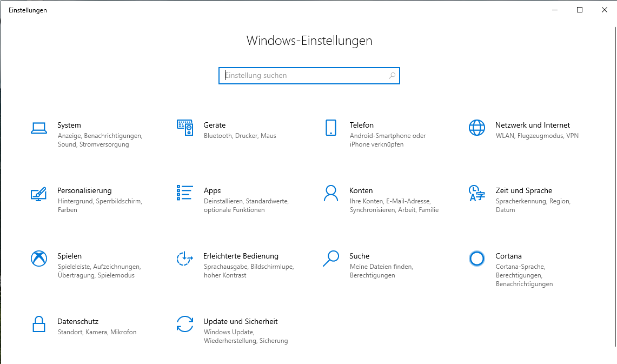Click 'Standort, Kamera, Mikrofon' description
Screen dimensions: 617x364
(97, 332)
